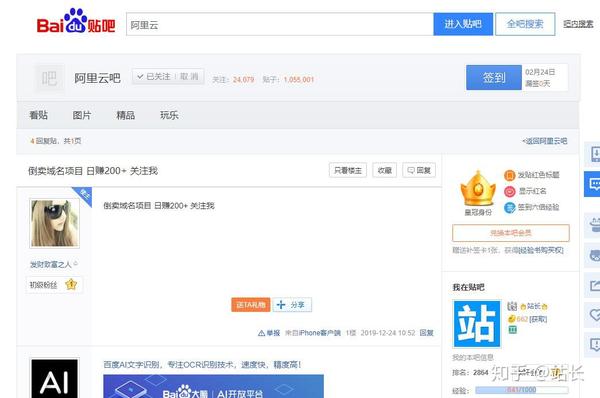
Task: Open the 吧内搜索 link
Action: pyautogui.click(x=578, y=24)
